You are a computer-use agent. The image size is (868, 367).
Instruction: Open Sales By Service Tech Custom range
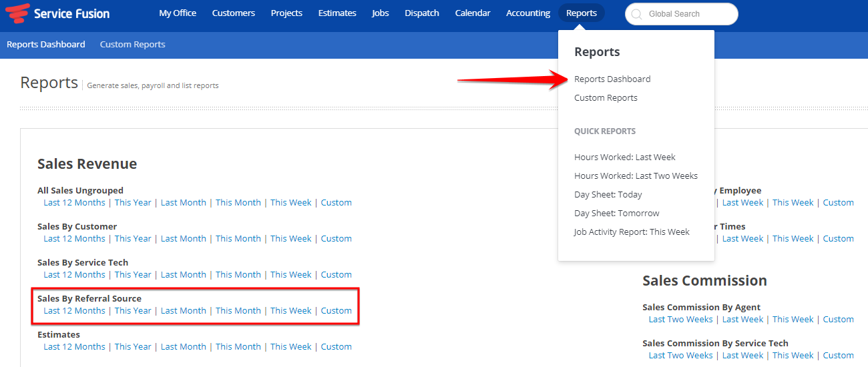tap(337, 275)
